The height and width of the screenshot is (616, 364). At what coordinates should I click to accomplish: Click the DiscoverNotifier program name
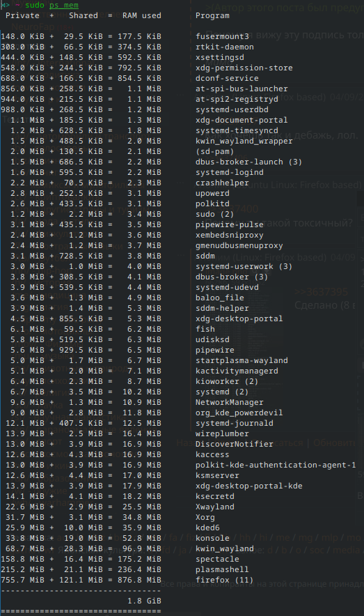click(234, 444)
